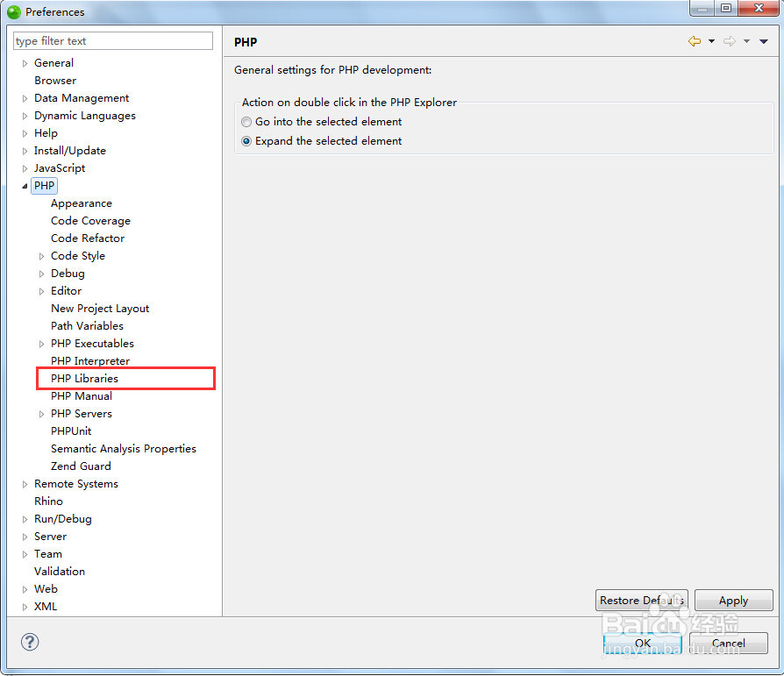Expand the Remote Systems node
Viewport: 784px width, 676px height.
pyautogui.click(x=25, y=484)
